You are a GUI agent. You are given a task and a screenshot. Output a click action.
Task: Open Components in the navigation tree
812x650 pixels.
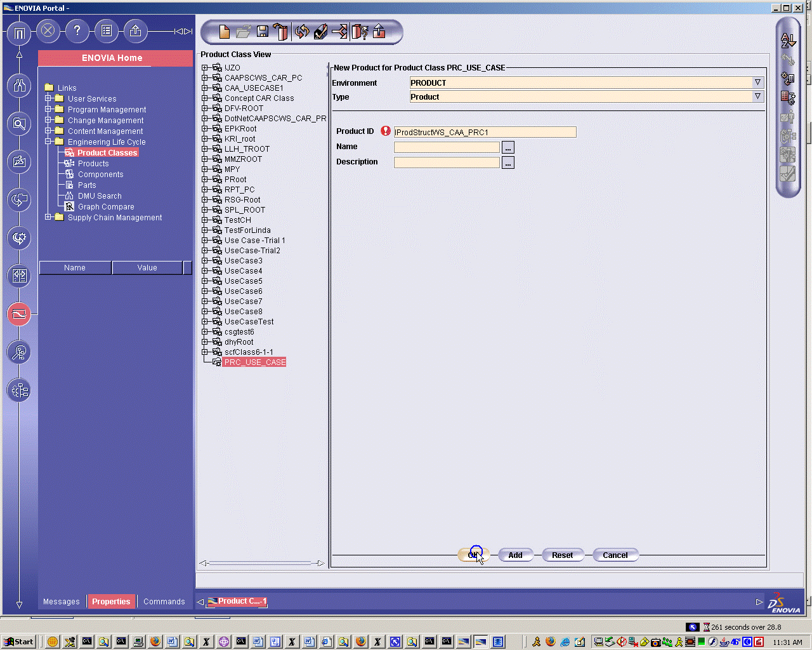click(x=100, y=175)
